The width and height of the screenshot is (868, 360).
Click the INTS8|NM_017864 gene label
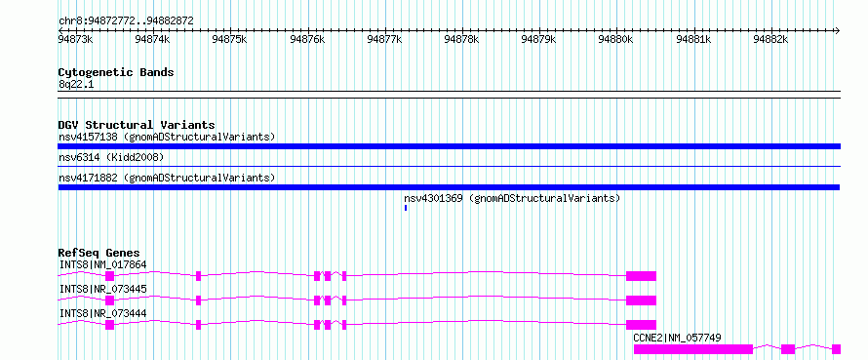tap(103, 264)
